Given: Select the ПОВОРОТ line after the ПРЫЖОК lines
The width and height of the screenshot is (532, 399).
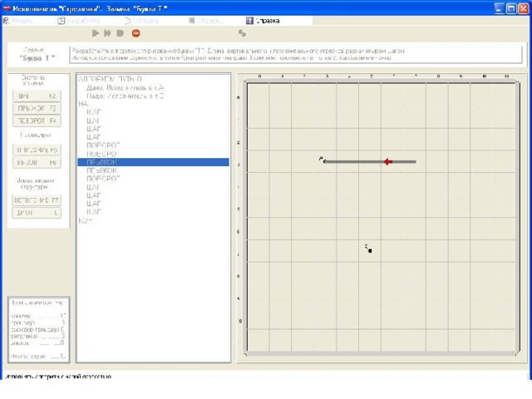Looking at the screenshot, I should tap(103, 179).
